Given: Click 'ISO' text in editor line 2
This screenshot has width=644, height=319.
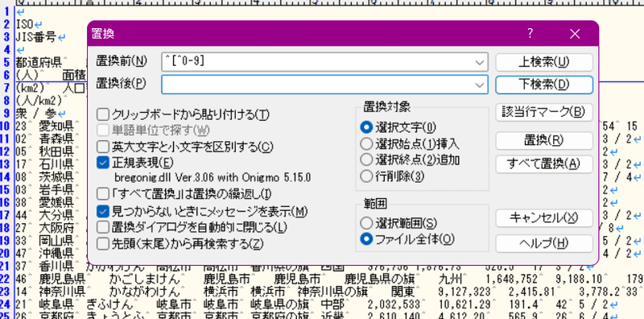Looking at the screenshot, I should [24, 24].
